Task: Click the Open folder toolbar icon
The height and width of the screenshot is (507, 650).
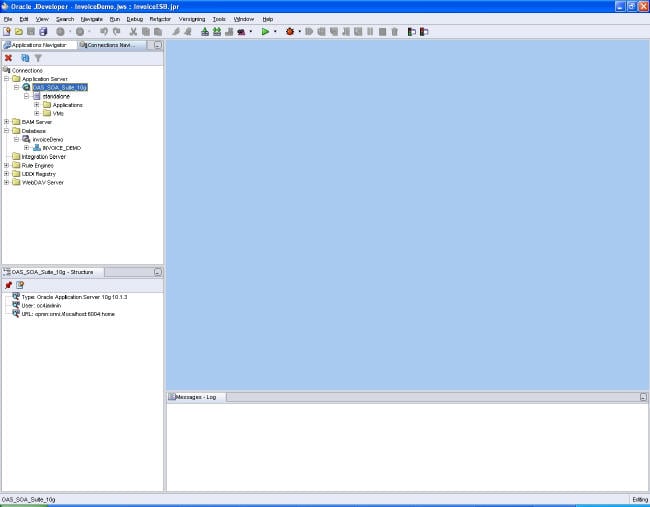Action: point(19,32)
